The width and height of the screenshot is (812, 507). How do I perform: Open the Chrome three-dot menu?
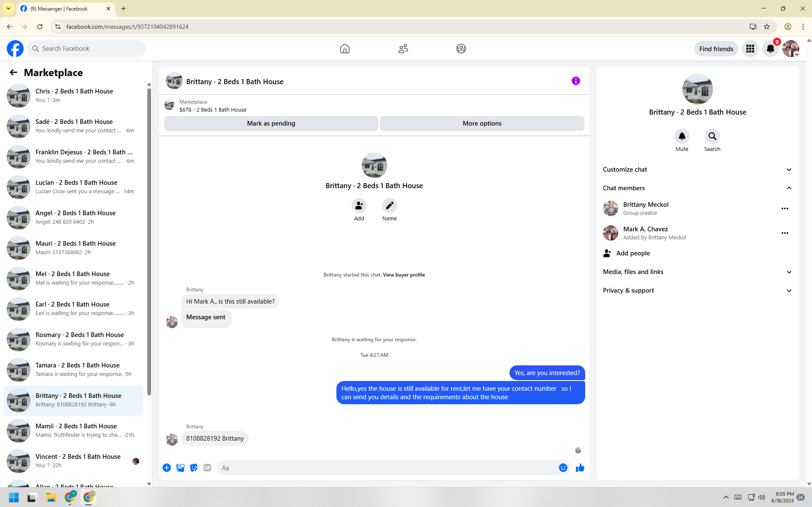[x=803, y=27]
